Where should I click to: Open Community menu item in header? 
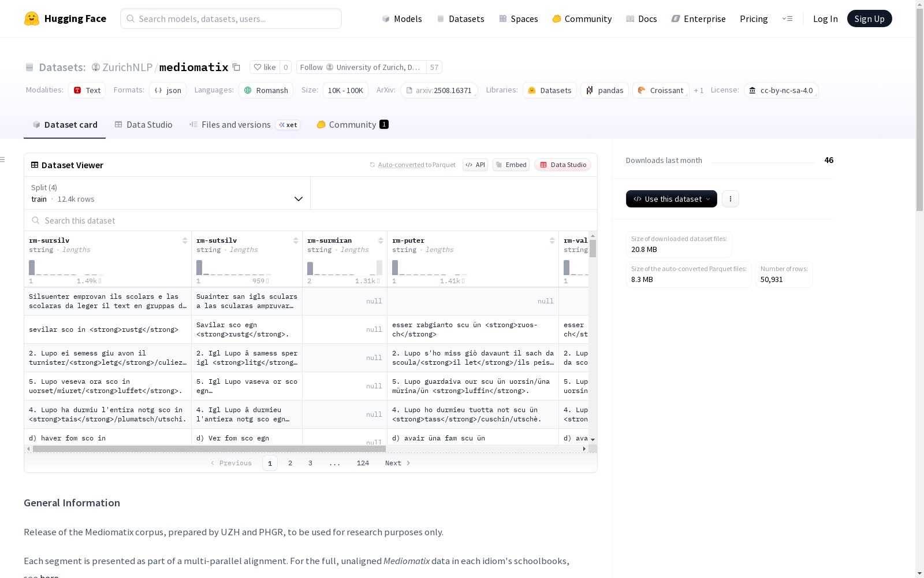coord(582,18)
